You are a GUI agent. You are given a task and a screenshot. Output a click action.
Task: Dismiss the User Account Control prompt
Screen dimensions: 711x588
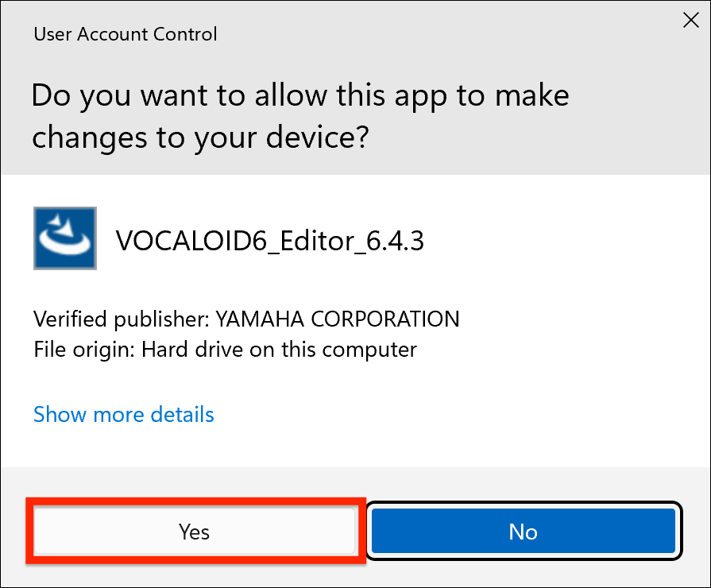point(690,20)
